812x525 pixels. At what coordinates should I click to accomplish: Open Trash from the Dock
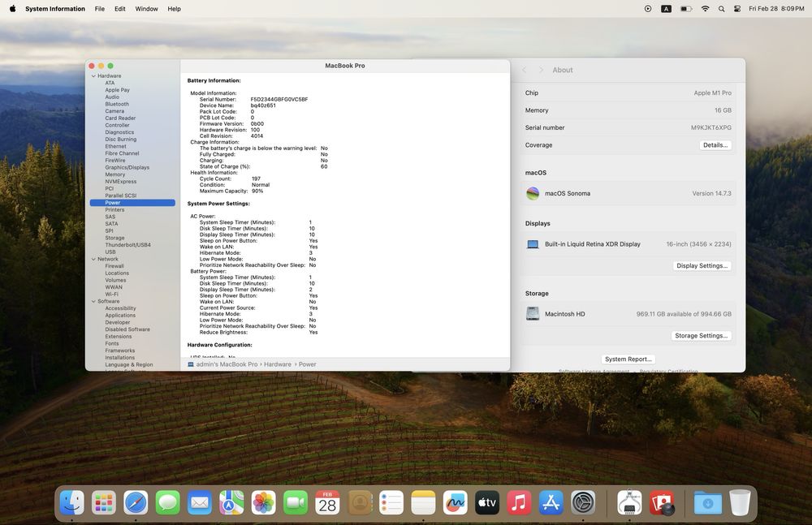point(740,503)
